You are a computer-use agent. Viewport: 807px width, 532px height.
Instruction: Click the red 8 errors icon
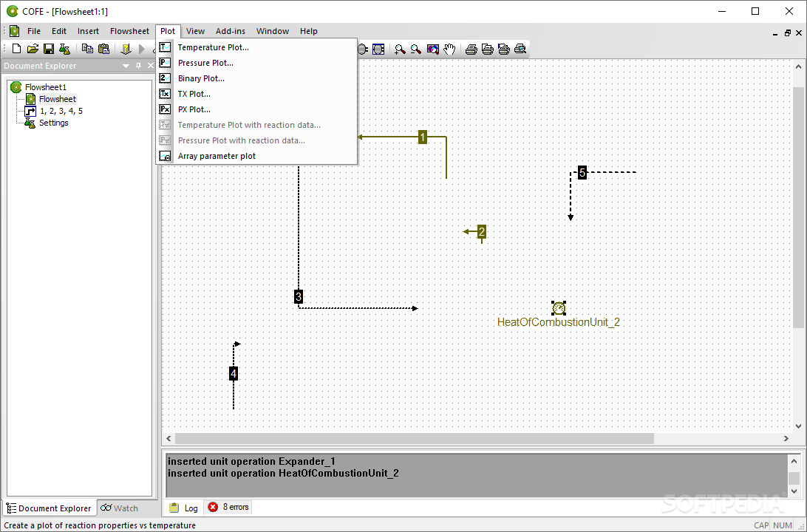[x=213, y=508]
